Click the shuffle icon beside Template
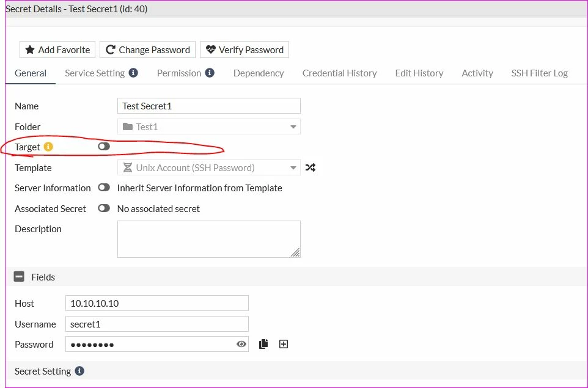The image size is (588, 388). tap(310, 167)
